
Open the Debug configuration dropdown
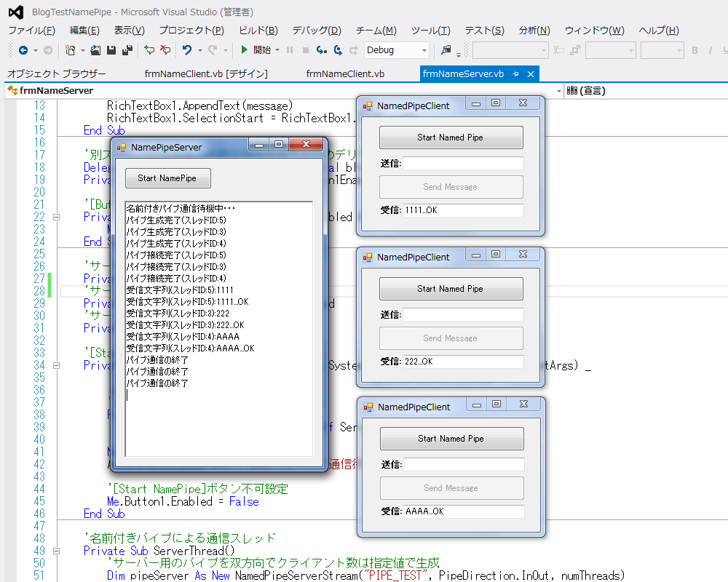pyautogui.click(x=424, y=50)
